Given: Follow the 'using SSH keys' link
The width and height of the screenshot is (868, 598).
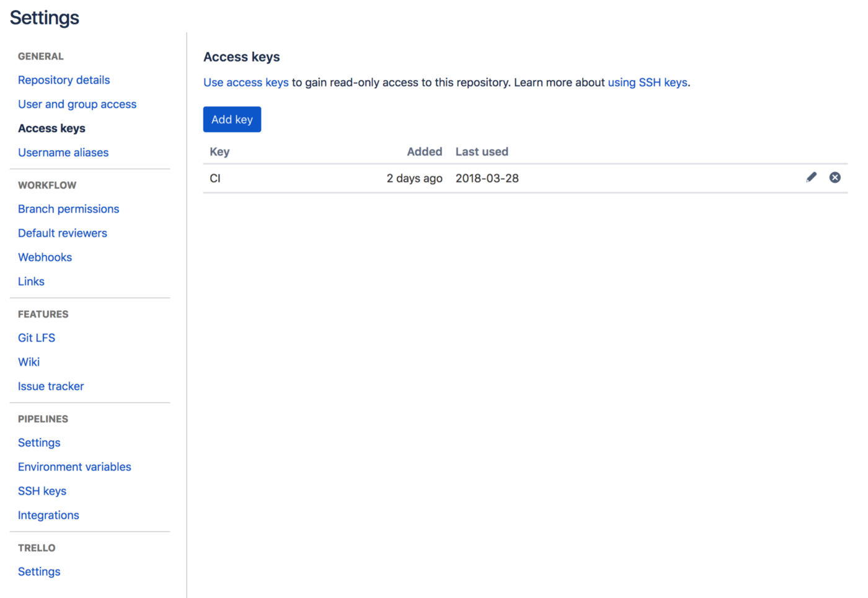Looking at the screenshot, I should (x=647, y=83).
